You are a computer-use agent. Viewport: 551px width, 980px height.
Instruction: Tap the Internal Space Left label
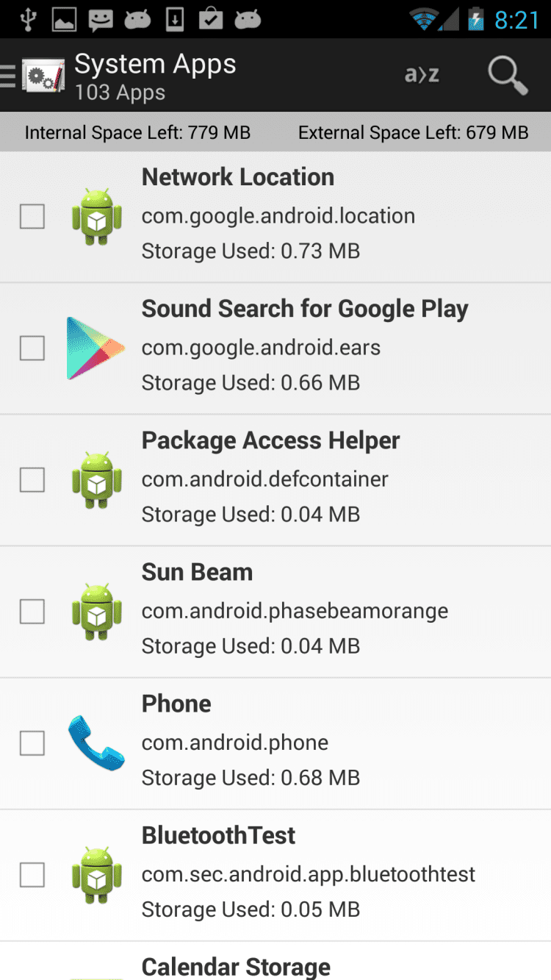pos(137,132)
